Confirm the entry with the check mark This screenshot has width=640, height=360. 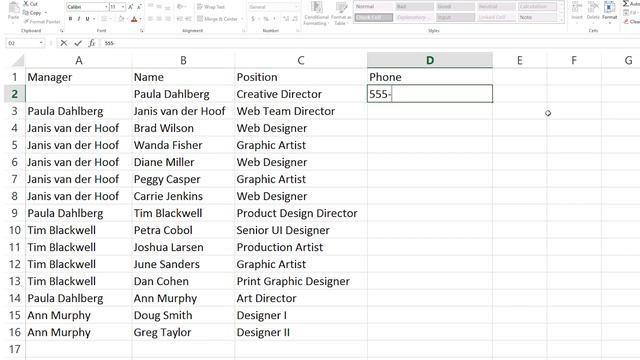tap(78, 43)
